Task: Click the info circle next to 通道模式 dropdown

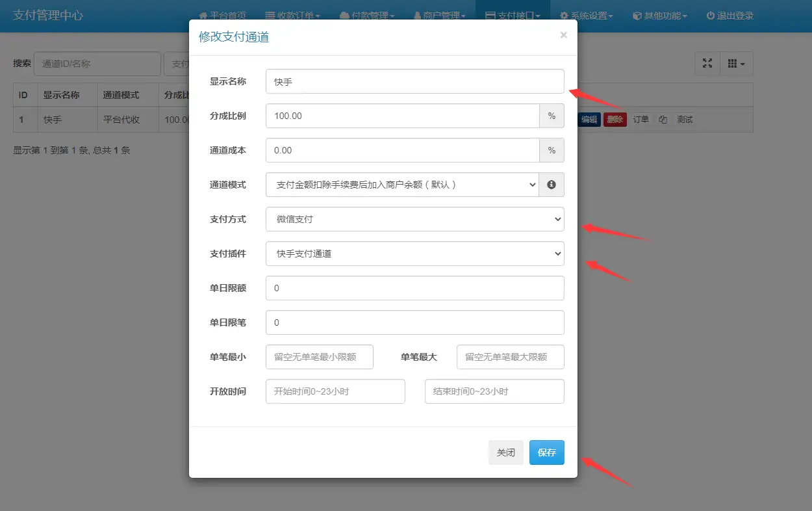Action: pyautogui.click(x=552, y=185)
